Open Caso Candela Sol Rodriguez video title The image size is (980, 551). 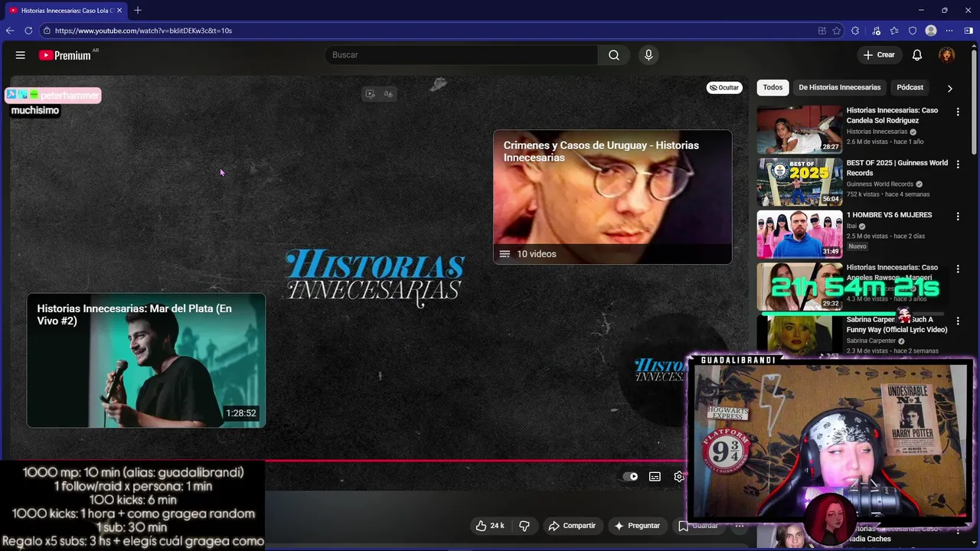click(x=892, y=116)
